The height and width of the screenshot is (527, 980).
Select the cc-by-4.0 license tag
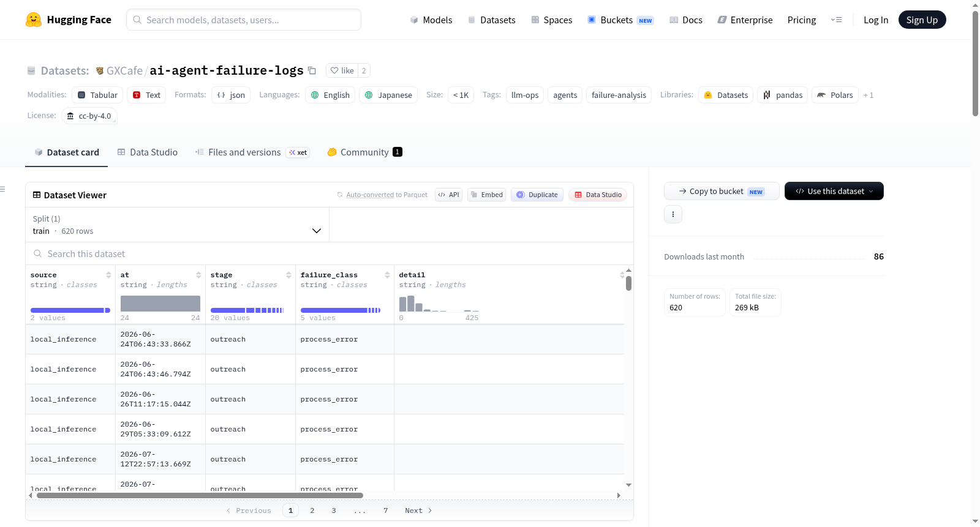click(89, 116)
